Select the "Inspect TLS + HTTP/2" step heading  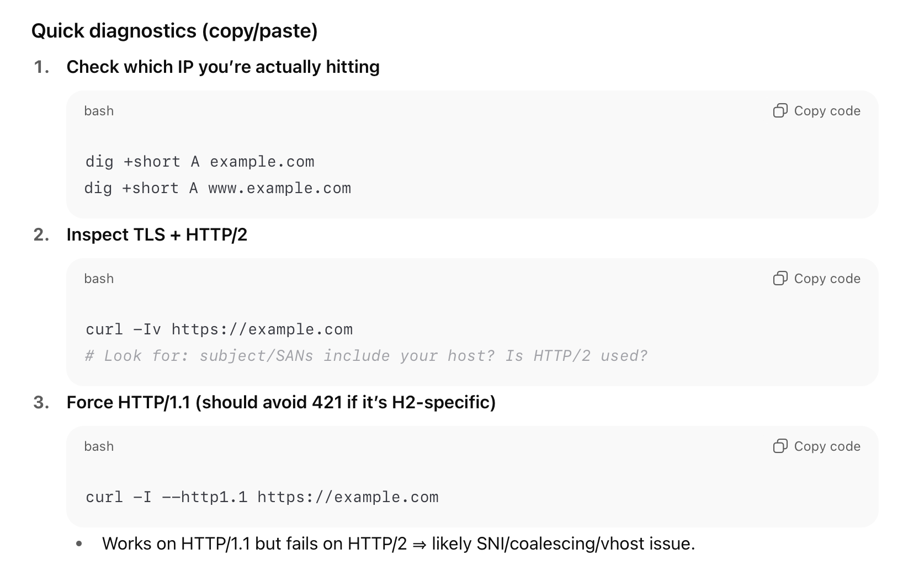[157, 234]
